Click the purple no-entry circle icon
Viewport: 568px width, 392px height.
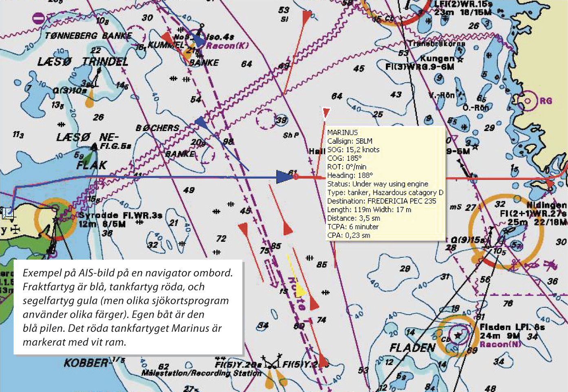pyautogui.click(x=38, y=18)
